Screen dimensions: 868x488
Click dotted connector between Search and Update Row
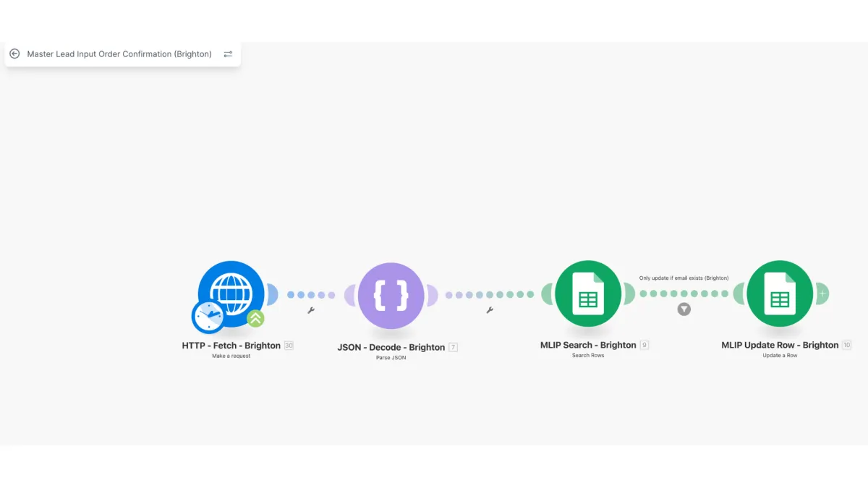(x=684, y=294)
